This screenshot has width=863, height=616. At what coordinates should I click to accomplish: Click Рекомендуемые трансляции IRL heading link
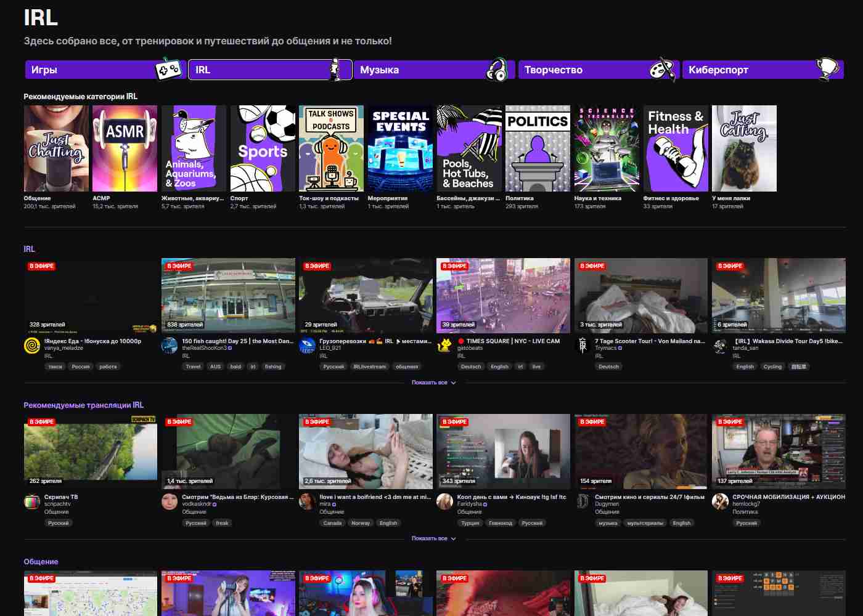coord(83,405)
